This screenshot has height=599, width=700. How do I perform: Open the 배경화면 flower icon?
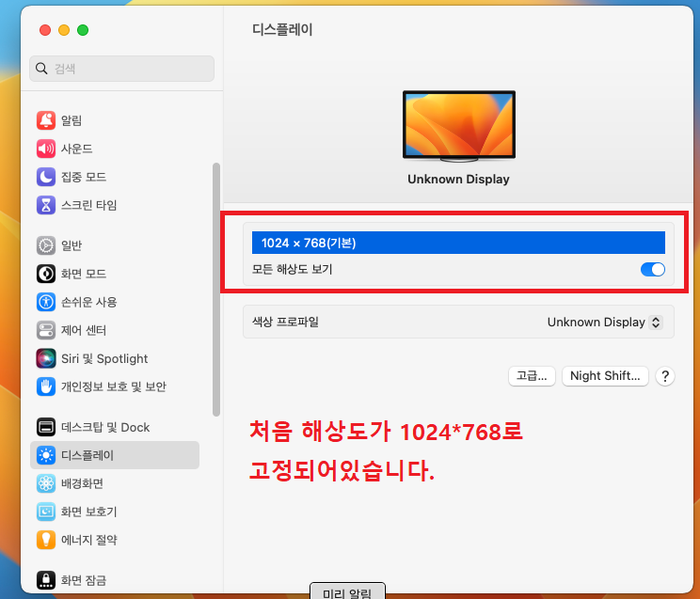point(46,483)
